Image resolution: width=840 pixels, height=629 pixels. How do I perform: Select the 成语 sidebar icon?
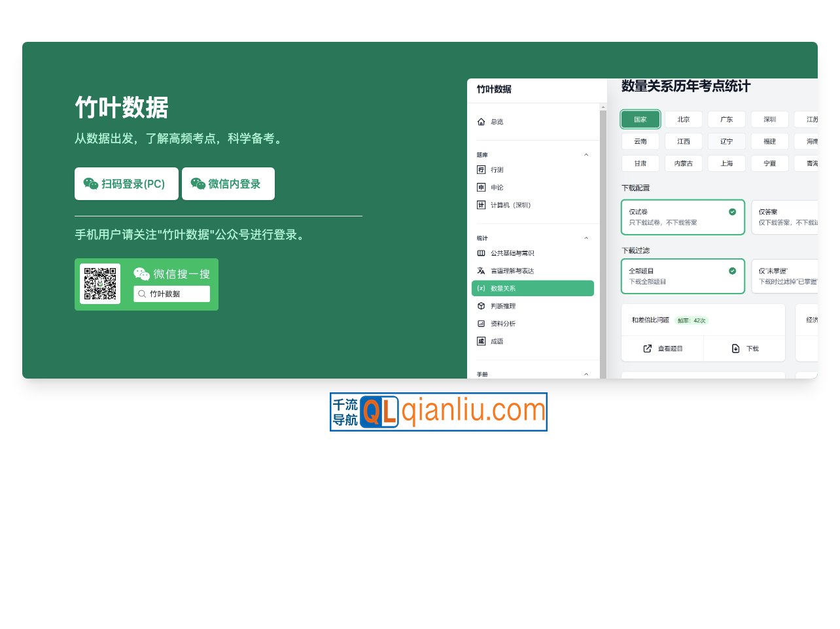(482, 341)
